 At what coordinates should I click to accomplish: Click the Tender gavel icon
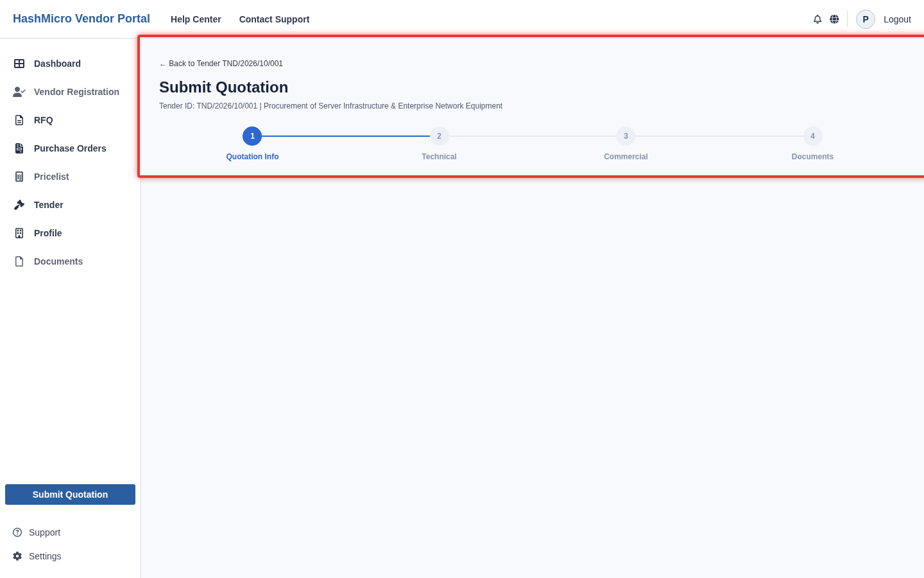19,205
